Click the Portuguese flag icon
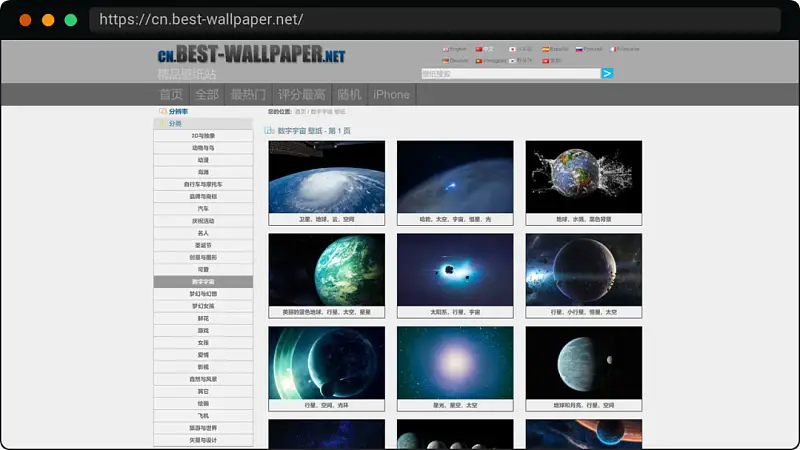Viewport: 800px width, 450px height. pos(479,61)
